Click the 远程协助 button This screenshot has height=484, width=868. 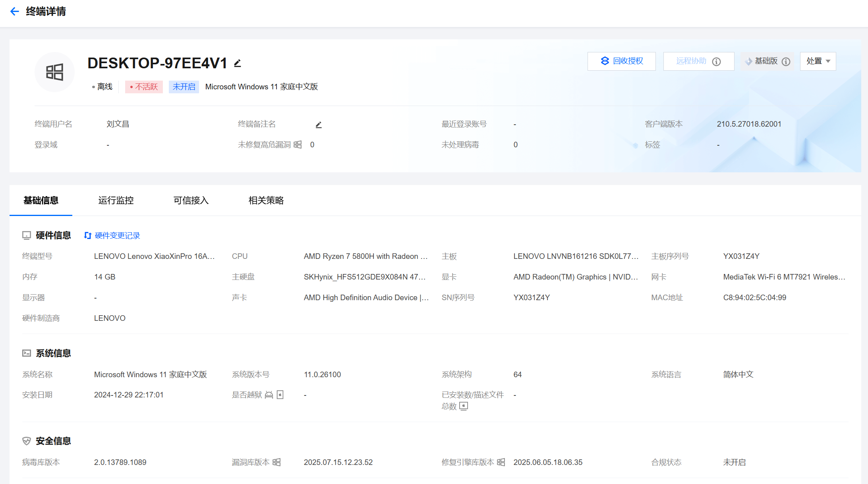pyautogui.click(x=691, y=61)
